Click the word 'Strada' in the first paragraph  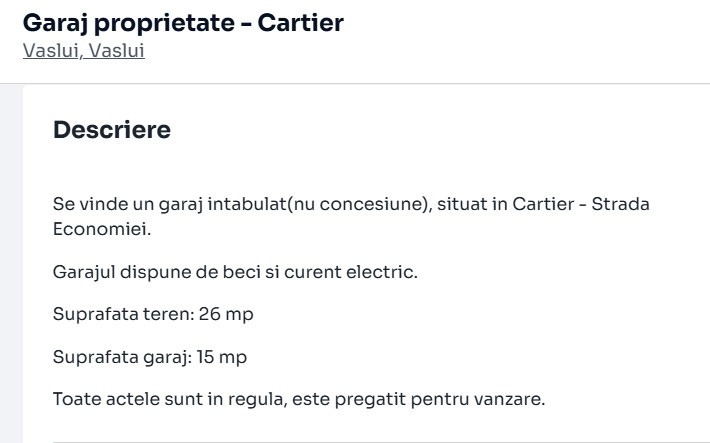click(621, 205)
